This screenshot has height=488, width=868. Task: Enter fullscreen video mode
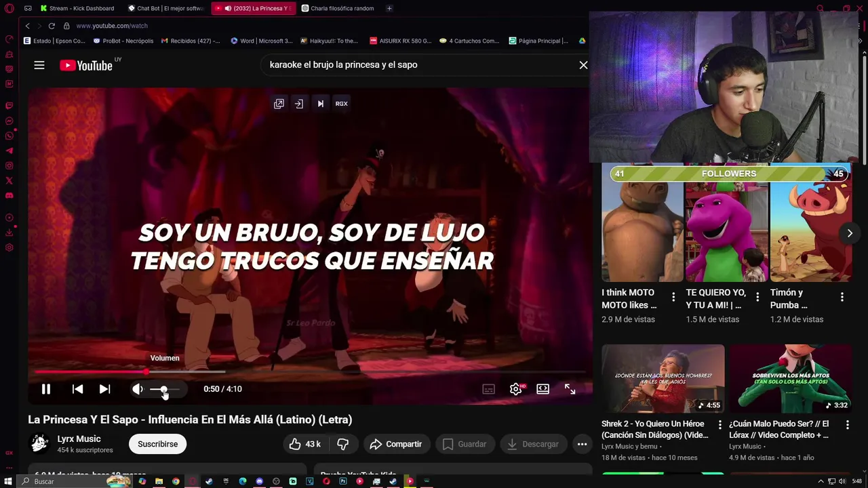(x=570, y=389)
